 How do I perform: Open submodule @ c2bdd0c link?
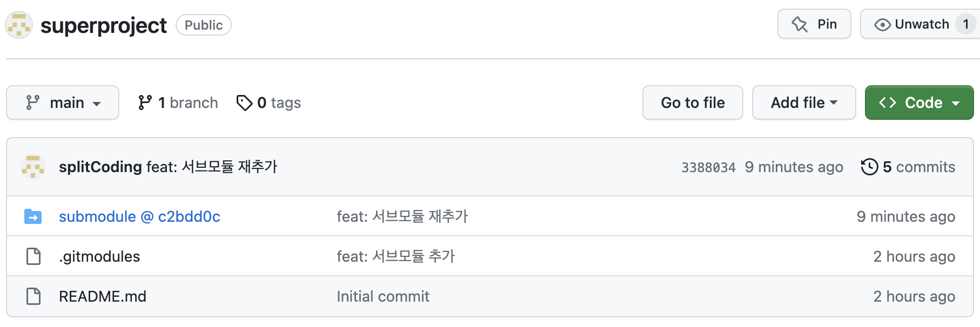[x=139, y=216]
